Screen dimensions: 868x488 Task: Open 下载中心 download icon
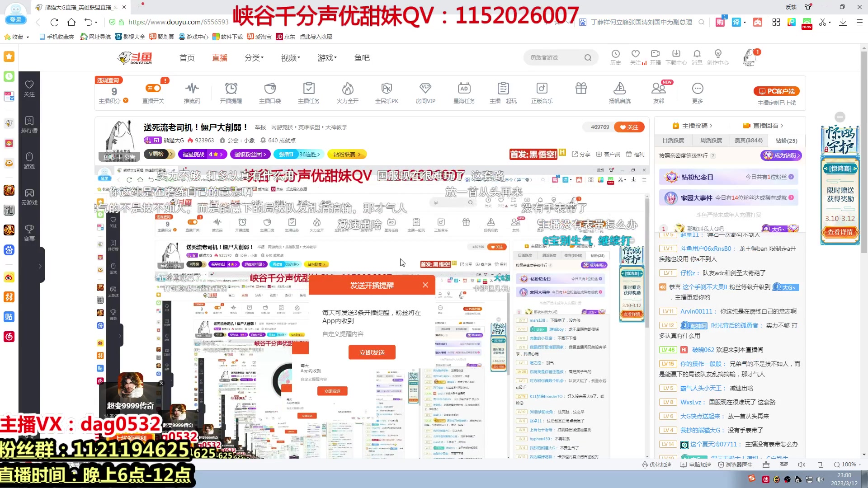[676, 57]
